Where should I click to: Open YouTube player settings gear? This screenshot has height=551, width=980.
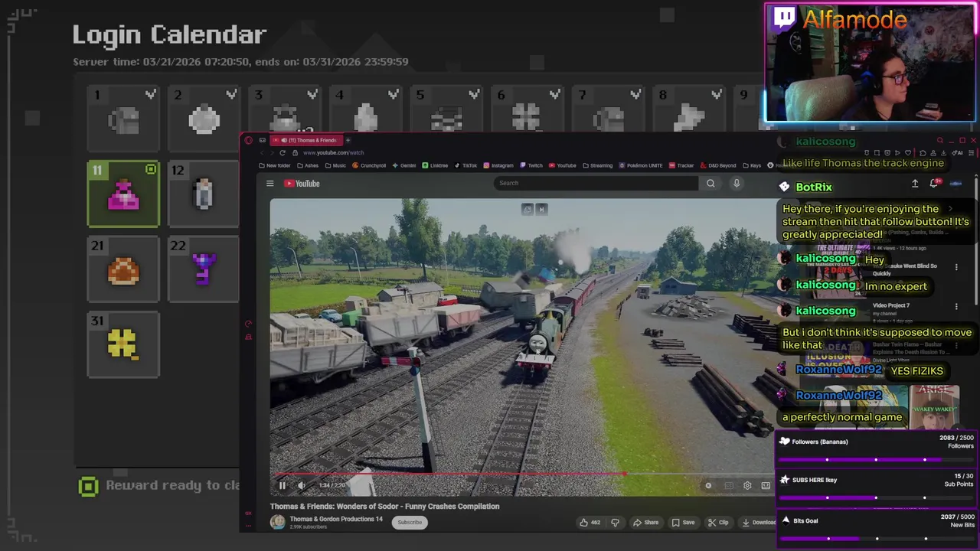(747, 485)
